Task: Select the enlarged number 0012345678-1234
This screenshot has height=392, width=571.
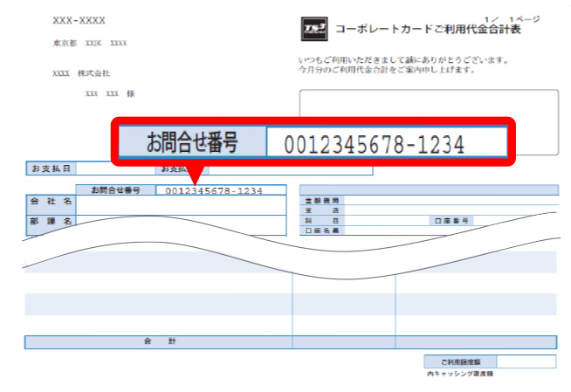Action: (373, 144)
